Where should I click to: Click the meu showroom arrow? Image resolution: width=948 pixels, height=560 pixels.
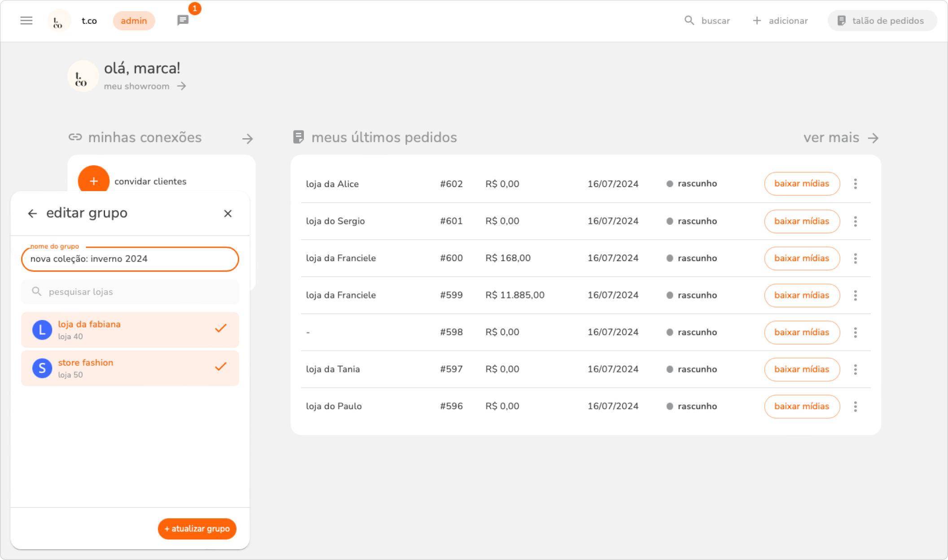pyautogui.click(x=181, y=86)
